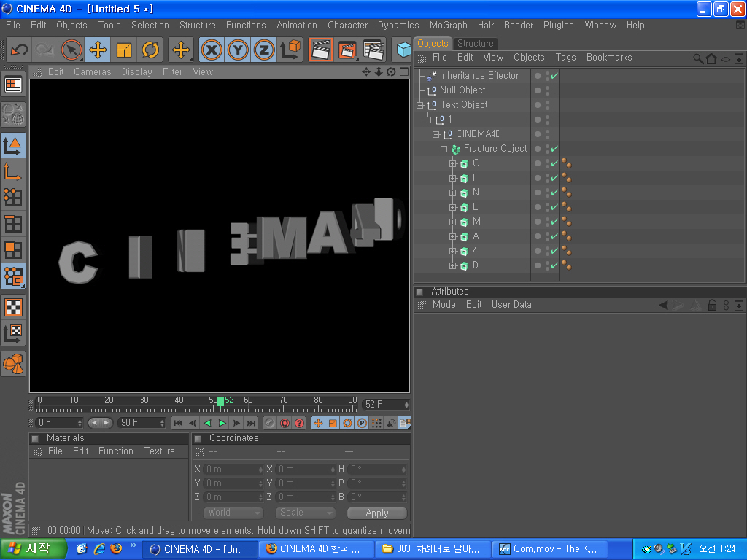
Task: Toggle rotation keyframe recording
Action: point(347,423)
